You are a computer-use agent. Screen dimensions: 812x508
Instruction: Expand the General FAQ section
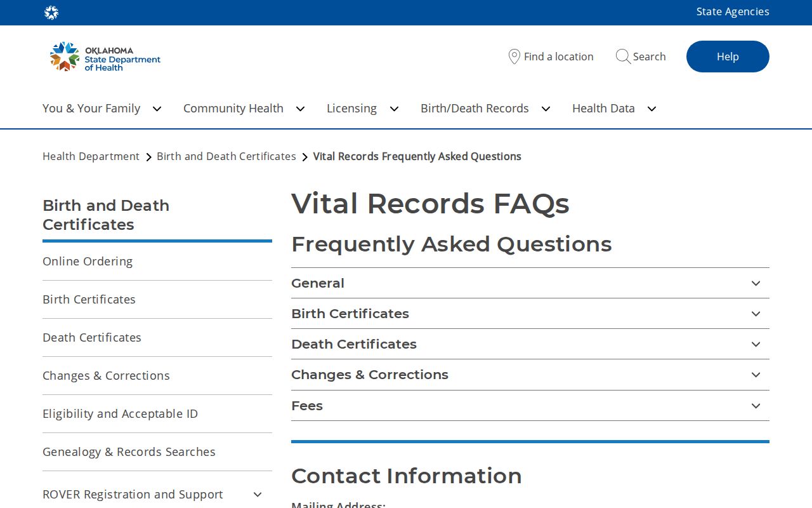tap(530, 283)
